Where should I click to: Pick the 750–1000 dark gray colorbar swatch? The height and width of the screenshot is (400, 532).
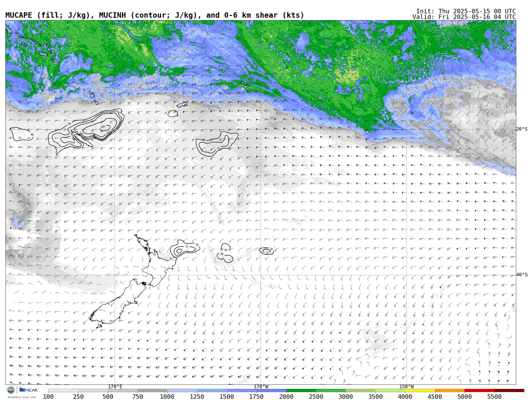152,391
